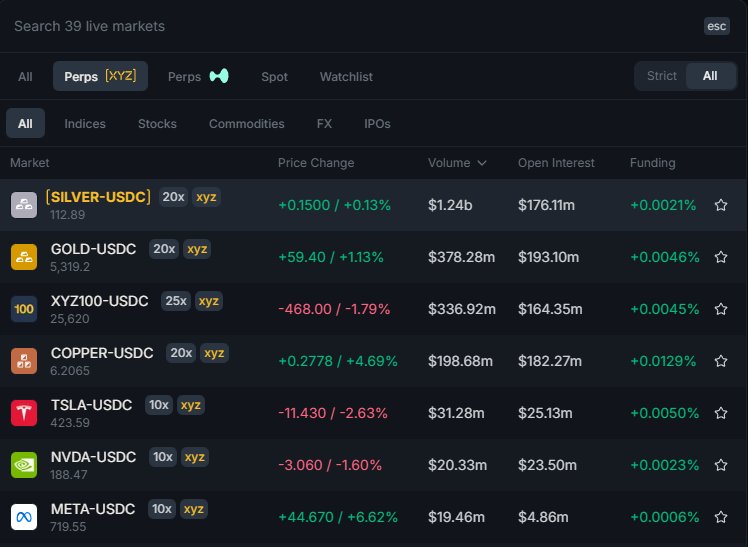Viewport: 748px width, 547px height.
Task: Open the Perps XYZ tab
Action: tap(100, 76)
